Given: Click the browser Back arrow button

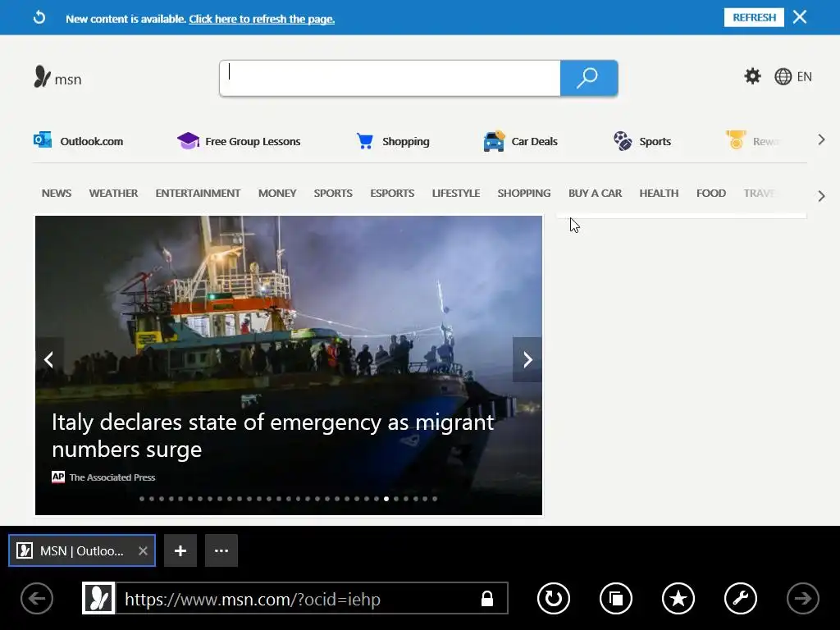Looking at the screenshot, I should 37,598.
